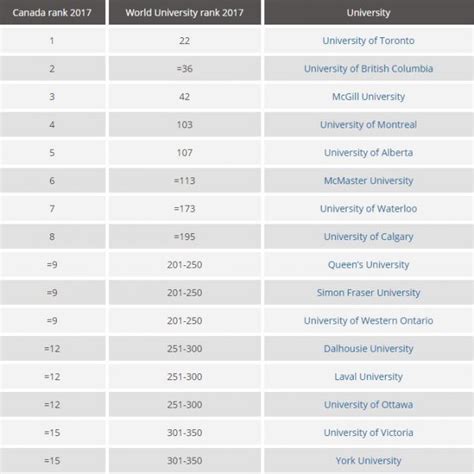The height and width of the screenshot is (474, 474).
Task: Open the McMaster University link
Action: point(368,181)
